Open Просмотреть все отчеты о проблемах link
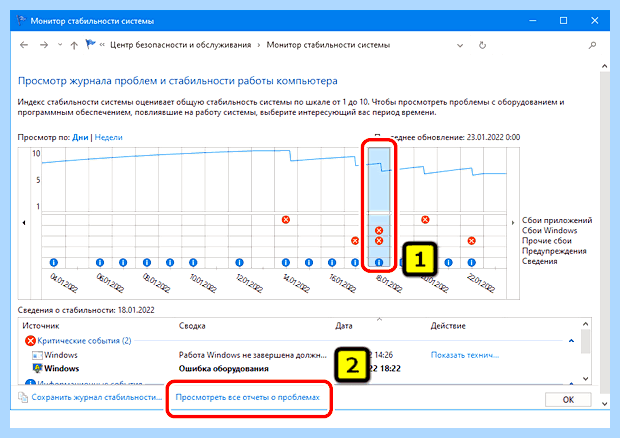The width and height of the screenshot is (620, 438). 248,397
